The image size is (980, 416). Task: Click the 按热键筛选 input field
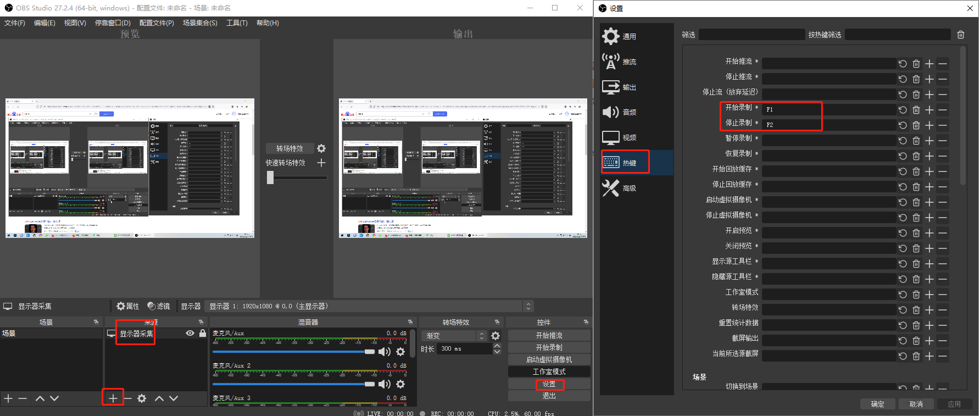(898, 35)
